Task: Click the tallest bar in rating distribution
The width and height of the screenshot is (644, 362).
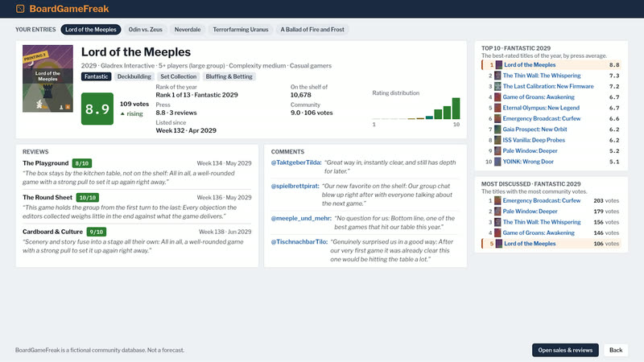Action: coord(456,109)
